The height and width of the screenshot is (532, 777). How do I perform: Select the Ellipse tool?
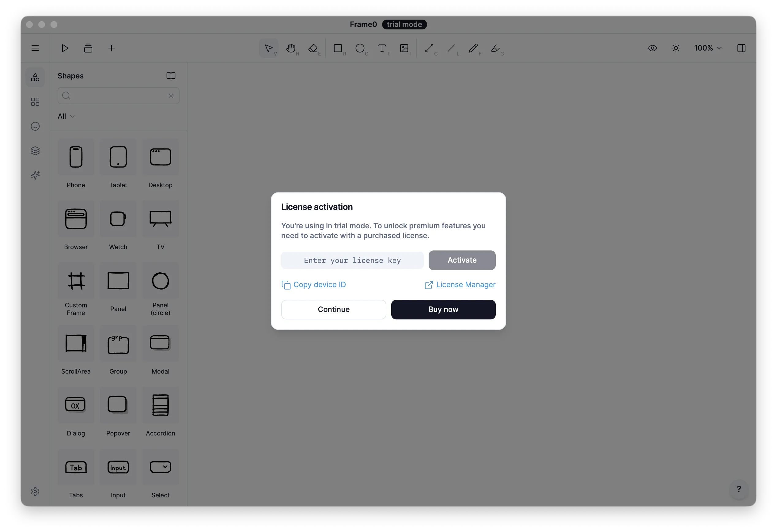360,48
